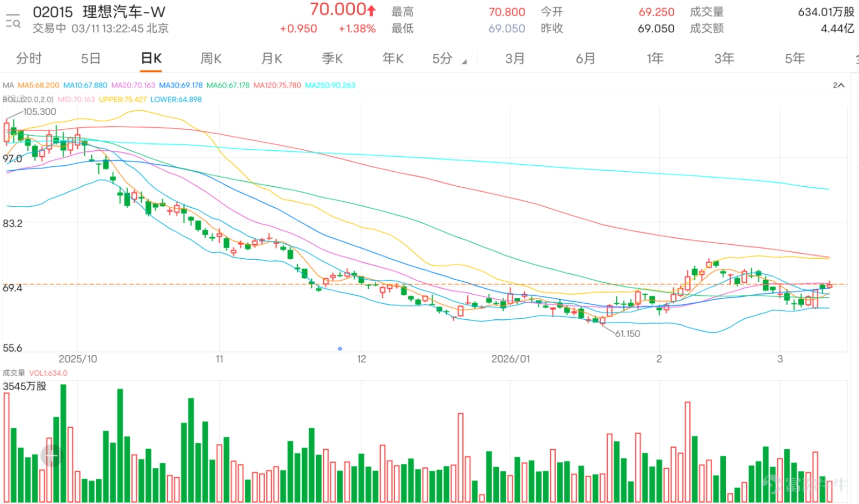Click the 最高 value 70.800
This screenshot has width=859, height=504.
(x=507, y=12)
